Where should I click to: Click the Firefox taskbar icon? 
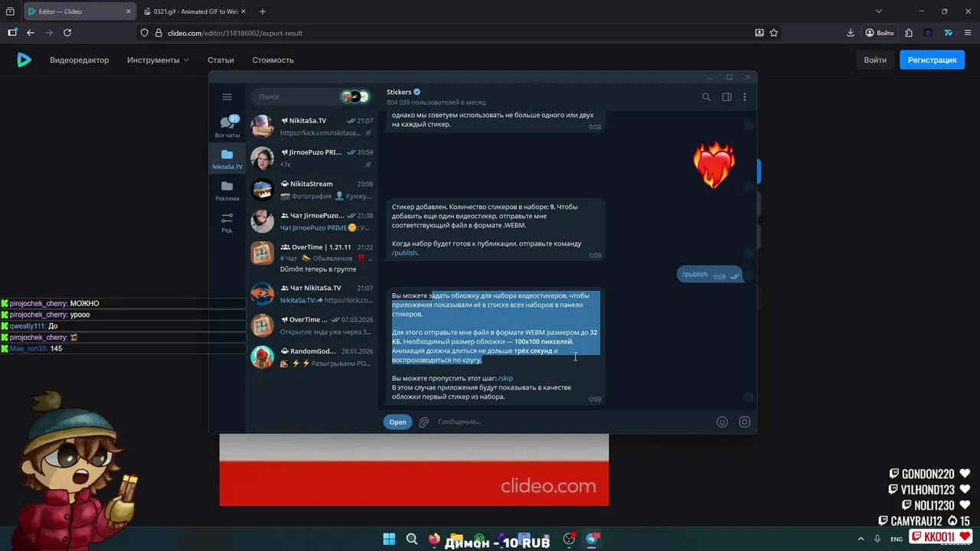[434, 539]
